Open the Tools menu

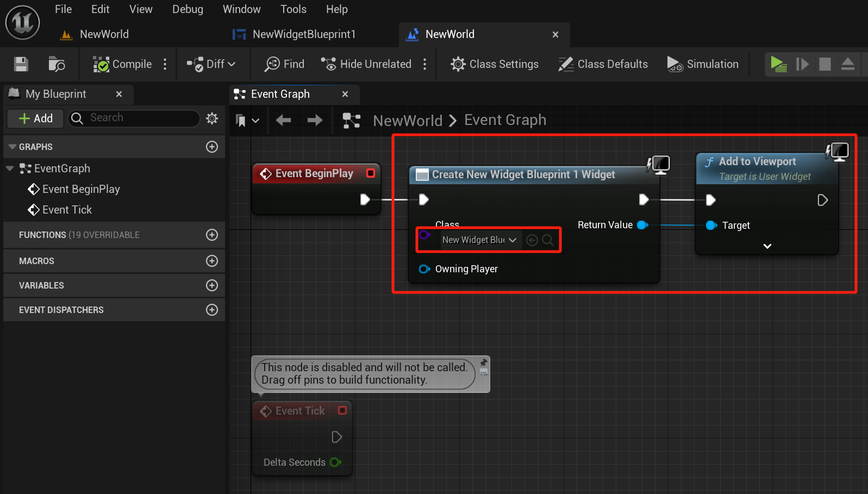[x=294, y=9]
